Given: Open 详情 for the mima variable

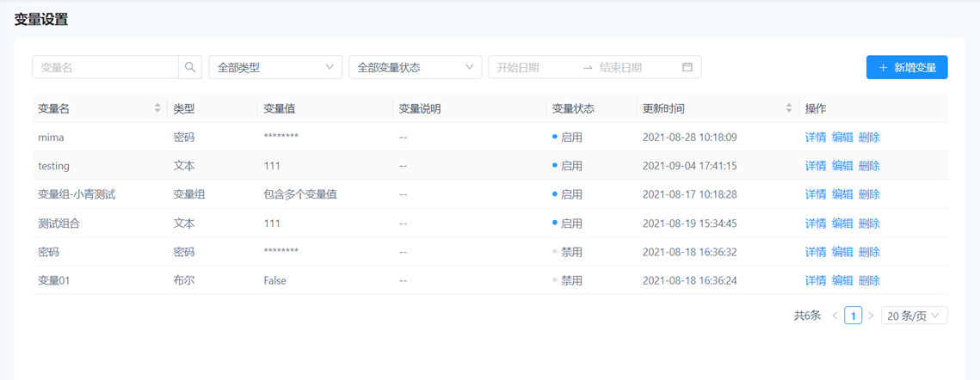Looking at the screenshot, I should click(x=815, y=138).
